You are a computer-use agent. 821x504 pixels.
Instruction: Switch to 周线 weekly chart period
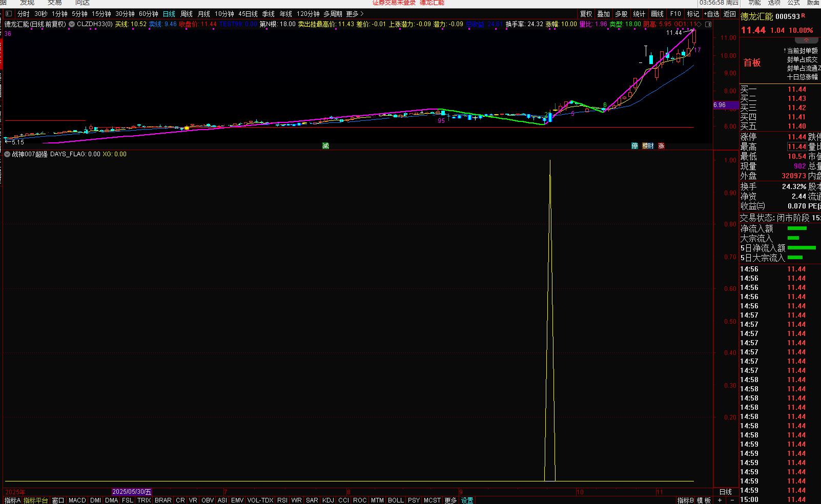click(187, 14)
